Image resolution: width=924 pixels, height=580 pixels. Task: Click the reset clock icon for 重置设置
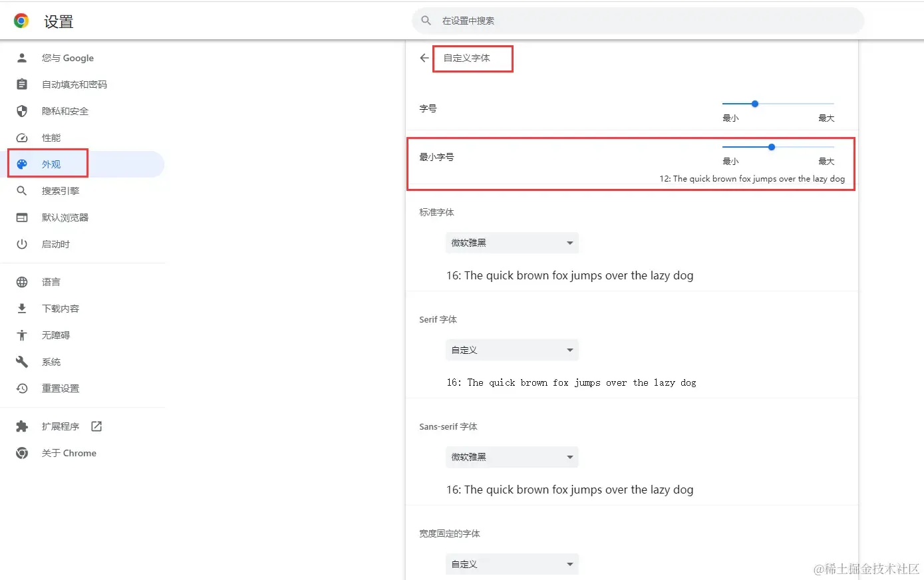[22, 388]
